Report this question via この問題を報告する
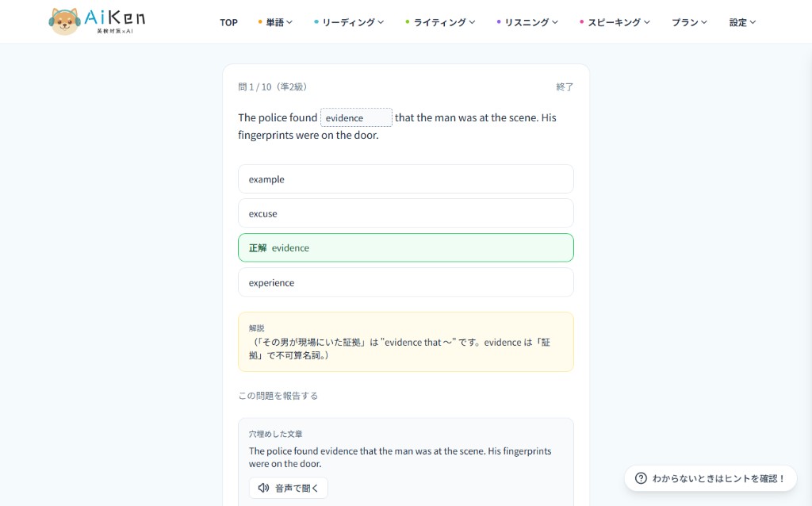Image resolution: width=812 pixels, height=506 pixels. pos(278,396)
